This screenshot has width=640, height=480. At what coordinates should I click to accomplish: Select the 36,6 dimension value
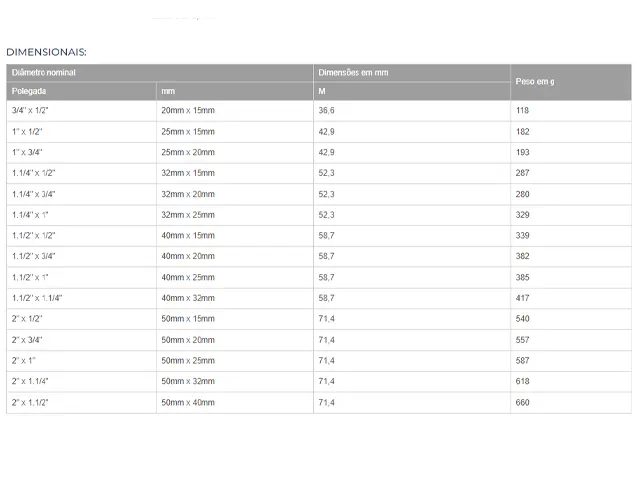(326, 110)
